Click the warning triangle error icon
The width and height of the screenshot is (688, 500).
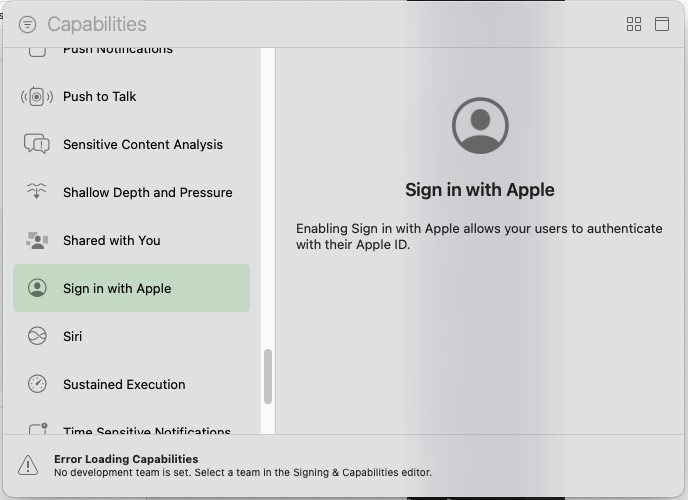coord(28,465)
